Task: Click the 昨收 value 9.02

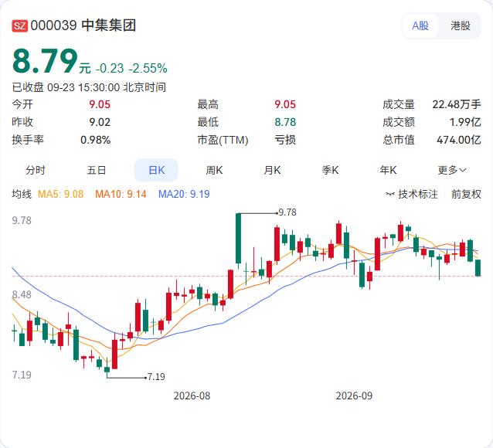Action: click(100, 122)
